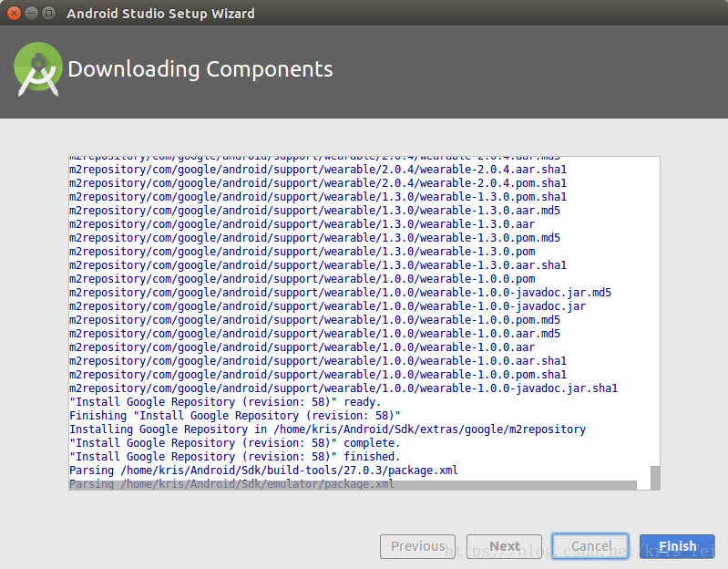Viewport: 728px width, 569px height.
Task: Click the wearable-1.3.0.pom.sha1 log line
Action: click(x=318, y=197)
